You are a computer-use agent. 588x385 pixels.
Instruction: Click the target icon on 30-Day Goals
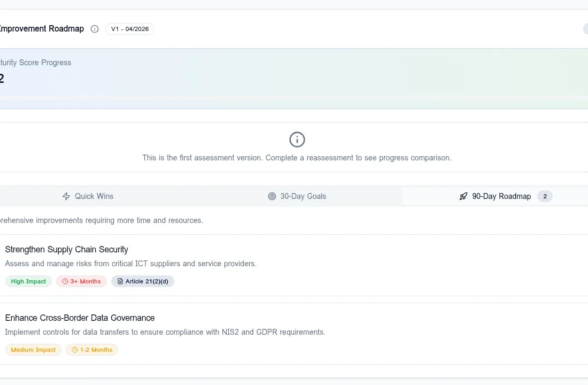point(272,196)
